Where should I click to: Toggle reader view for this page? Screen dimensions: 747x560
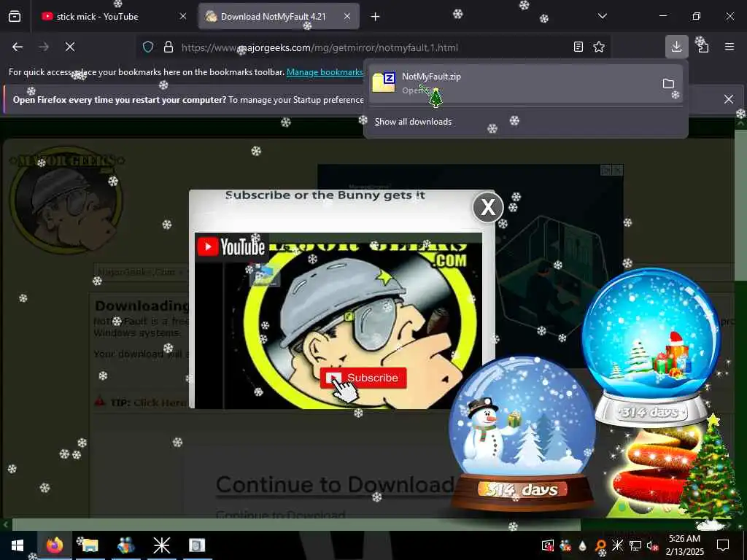click(578, 47)
